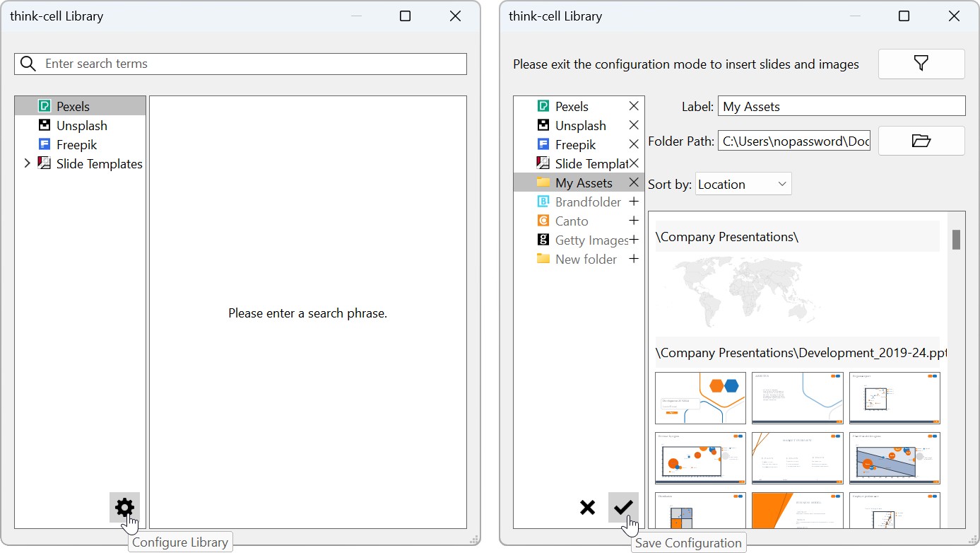
Task: Add Brandfolder source with plus icon
Action: point(634,202)
